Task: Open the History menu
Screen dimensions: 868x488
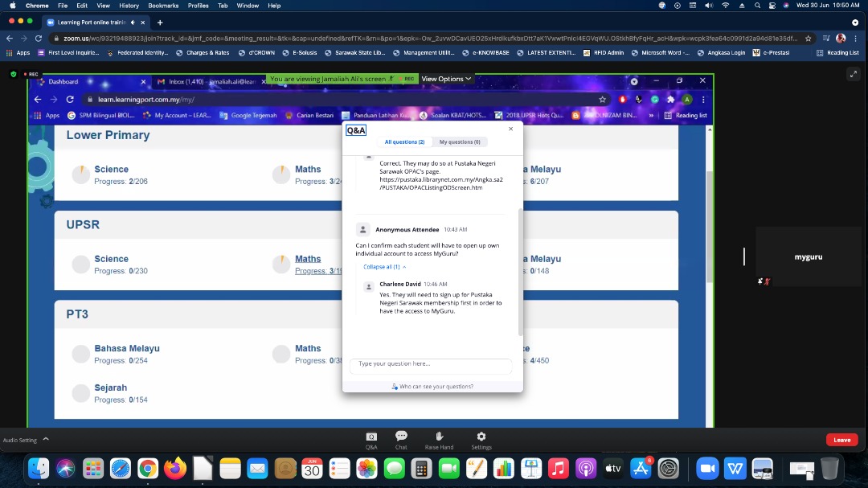Action: pos(129,6)
